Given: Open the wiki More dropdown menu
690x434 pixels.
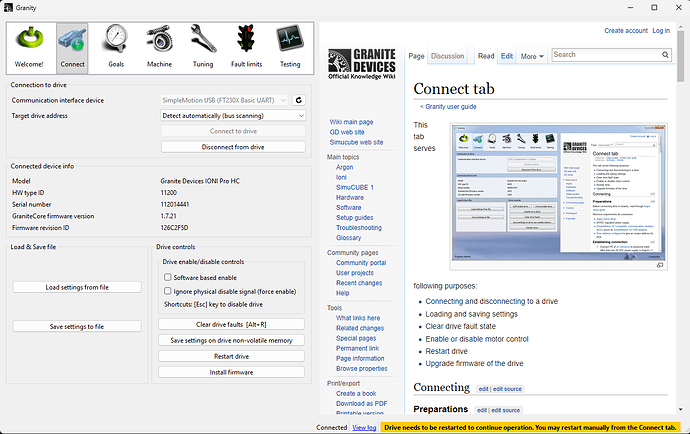Looking at the screenshot, I should (532, 56).
